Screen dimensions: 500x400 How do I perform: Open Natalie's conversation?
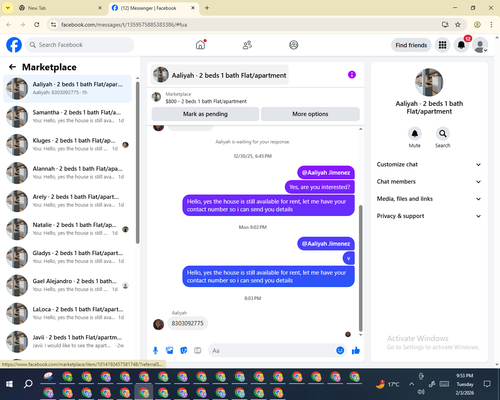coord(68,229)
